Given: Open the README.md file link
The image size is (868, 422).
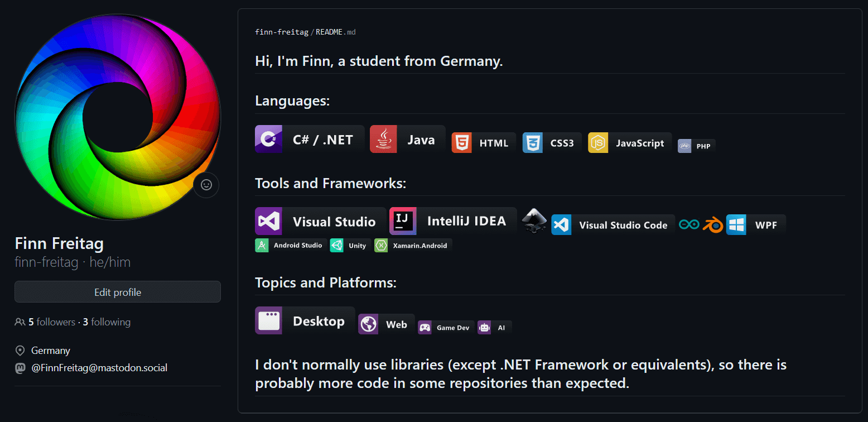Looking at the screenshot, I should [x=336, y=32].
